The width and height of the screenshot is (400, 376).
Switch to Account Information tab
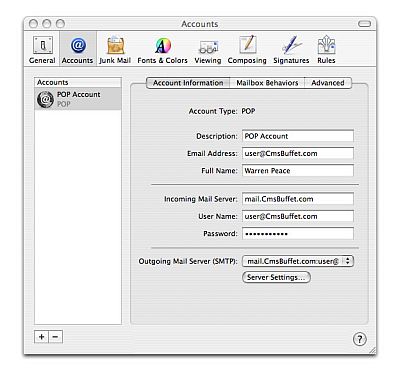[188, 83]
